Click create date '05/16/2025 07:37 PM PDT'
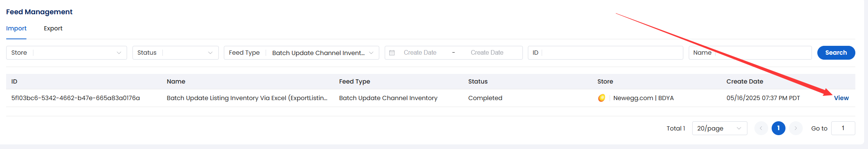 (763, 98)
